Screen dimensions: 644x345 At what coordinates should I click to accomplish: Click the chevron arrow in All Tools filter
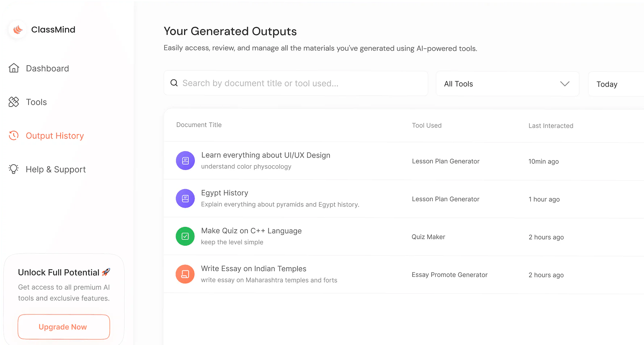pyautogui.click(x=565, y=84)
